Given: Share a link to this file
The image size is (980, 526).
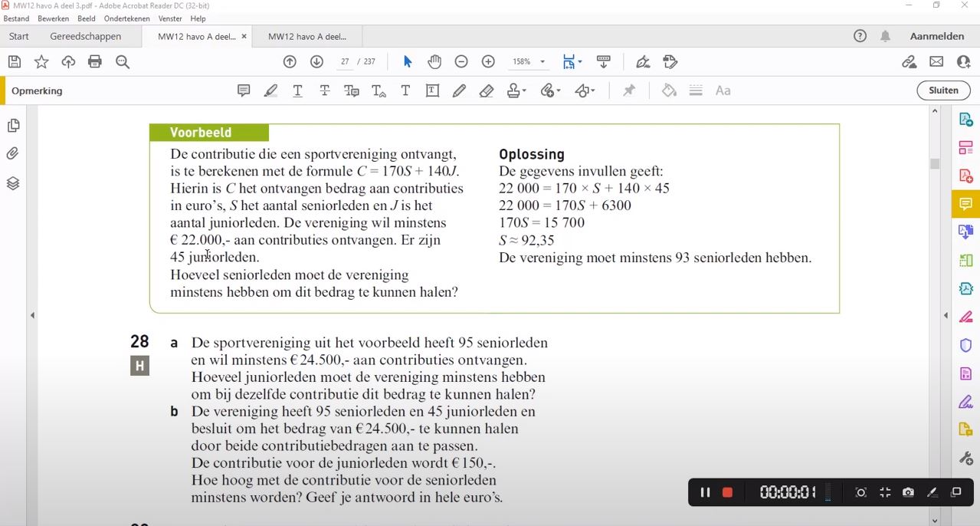Looking at the screenshot, I should (x=909, y=62).
